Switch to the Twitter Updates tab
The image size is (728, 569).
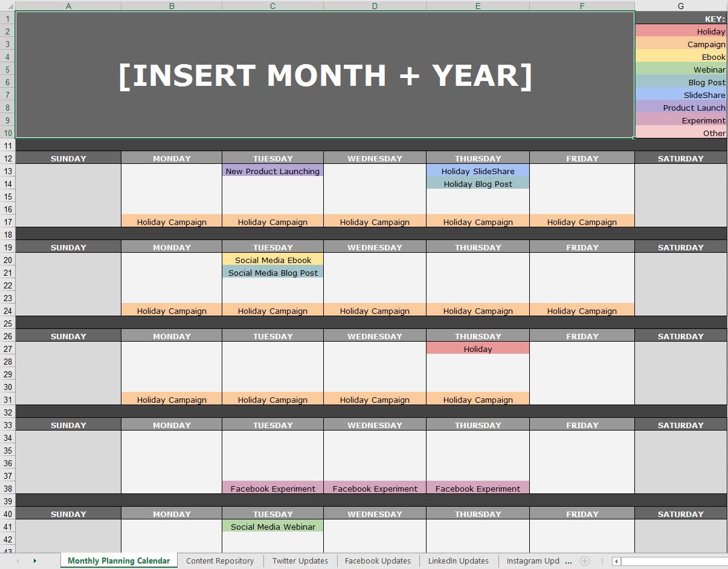(x=300, y=561)
